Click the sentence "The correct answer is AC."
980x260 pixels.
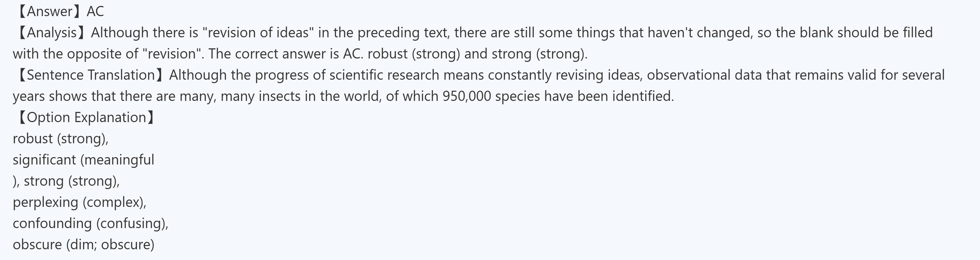286,54
